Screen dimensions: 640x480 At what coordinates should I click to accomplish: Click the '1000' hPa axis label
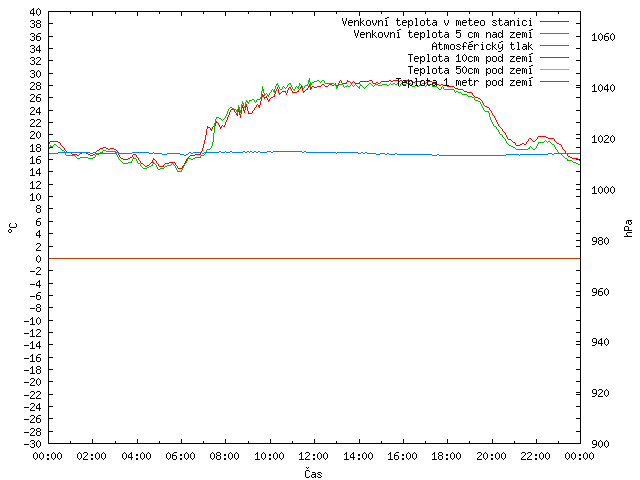[603, 190]
